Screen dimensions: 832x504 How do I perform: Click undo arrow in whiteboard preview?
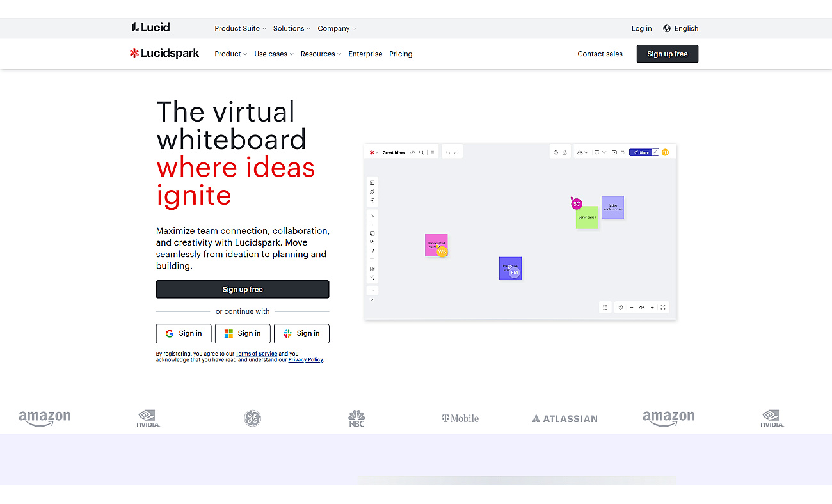tap(448, 152)
